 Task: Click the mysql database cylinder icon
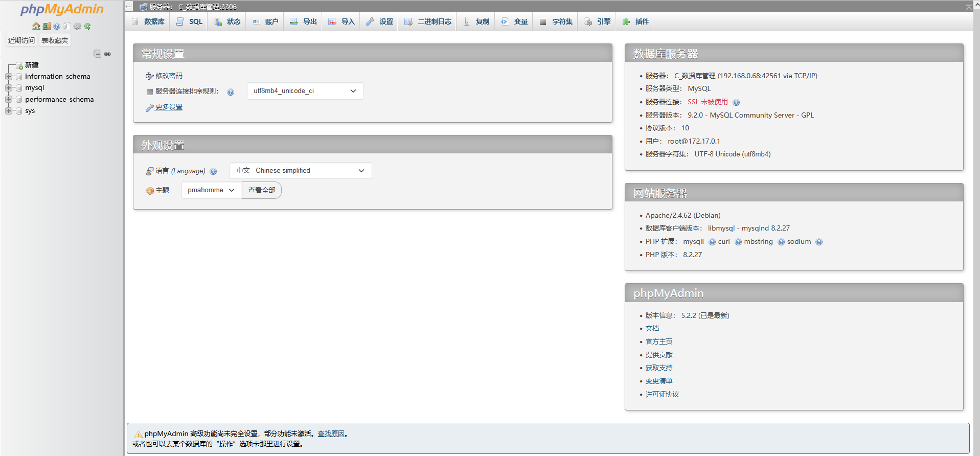pos(19,88)
